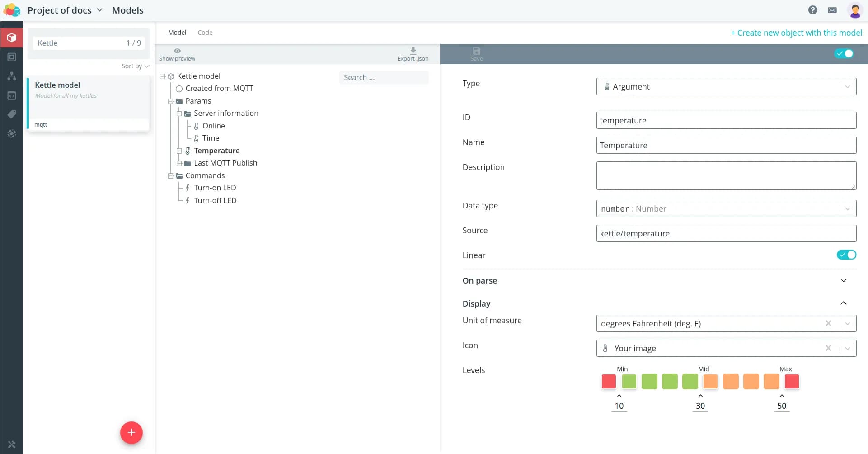Switch to the Code tab

point(205,33)
